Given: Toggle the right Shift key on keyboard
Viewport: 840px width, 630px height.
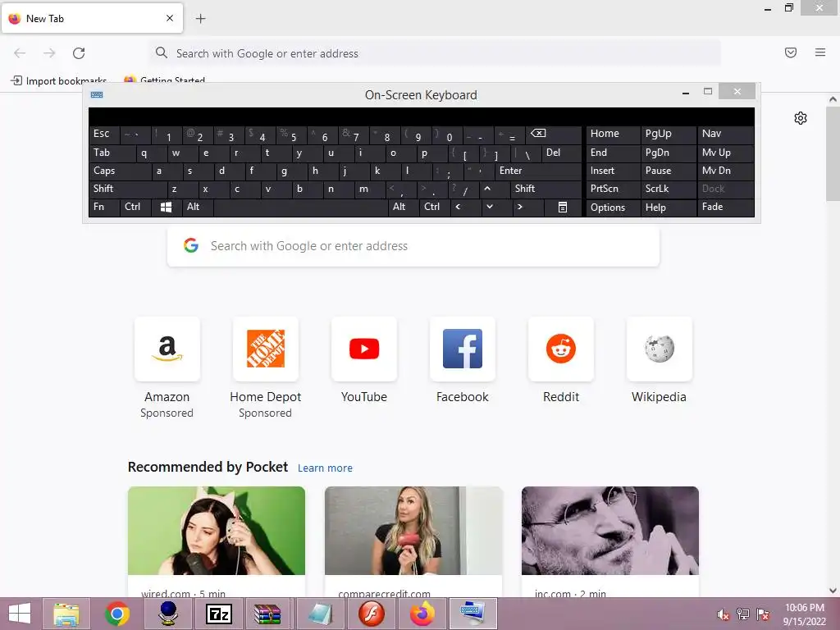Looking at the screenshot, I should pyautogui.click(x=546, y=189).
